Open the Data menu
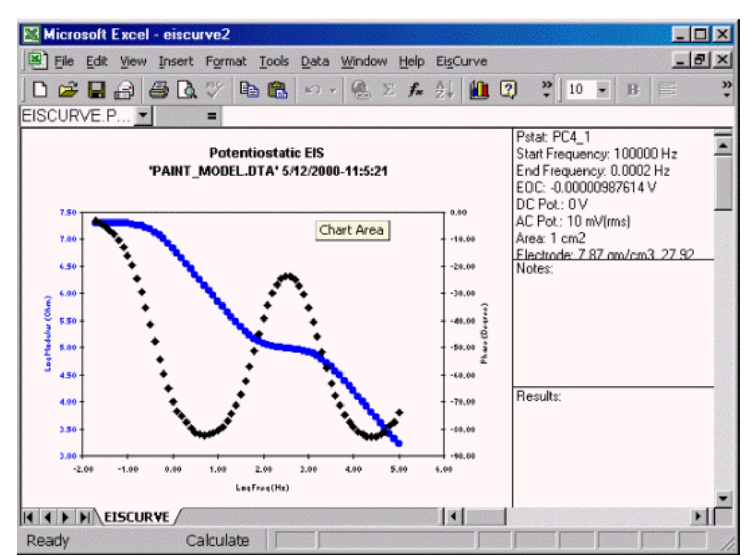 coord(315,61)
